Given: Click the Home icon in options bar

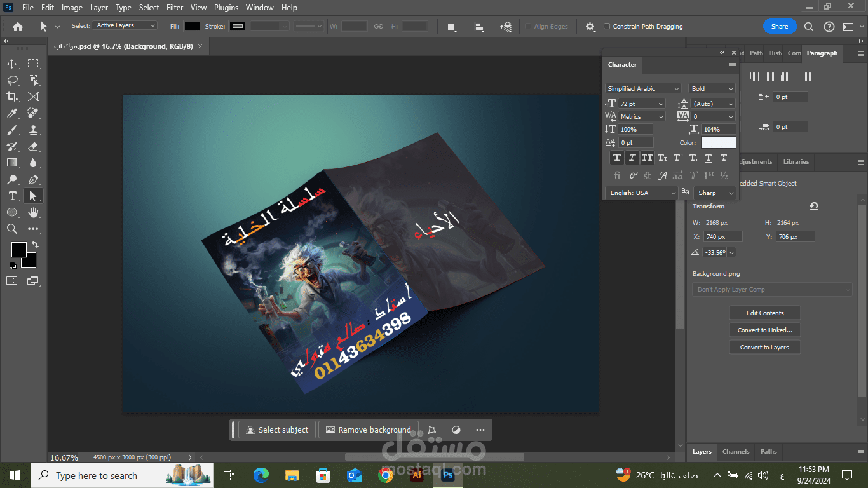Looking at the screenshot, I should 18,27.
